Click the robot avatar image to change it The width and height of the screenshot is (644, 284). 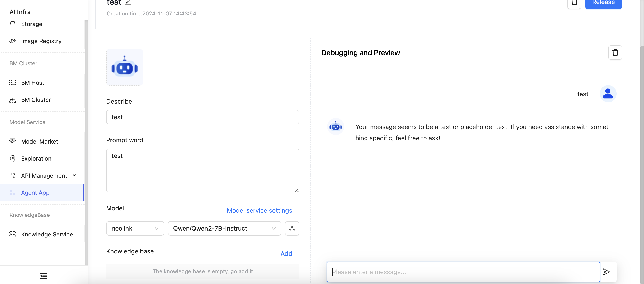125,67
